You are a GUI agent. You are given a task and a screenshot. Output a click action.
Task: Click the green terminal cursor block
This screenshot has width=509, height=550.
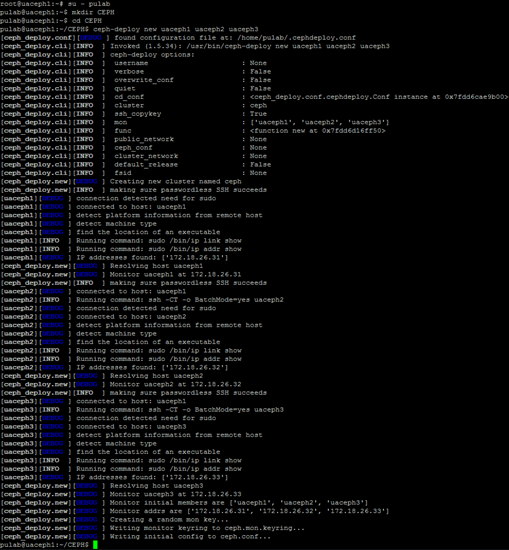[x=95, y=545]
